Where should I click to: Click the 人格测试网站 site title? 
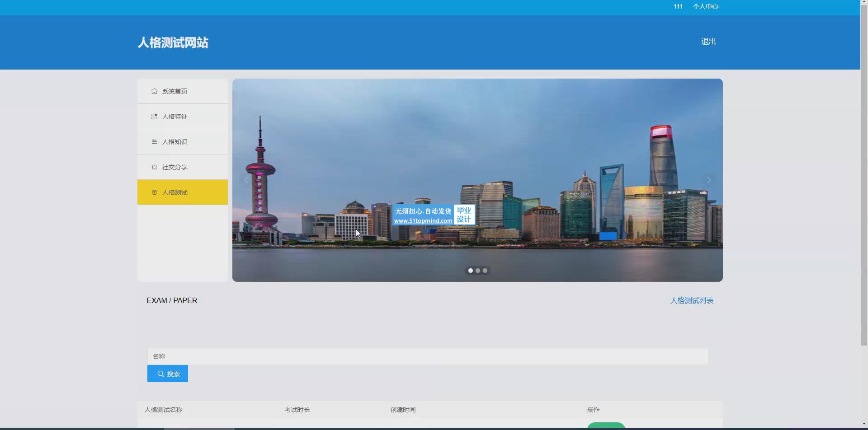tap(173, 42)
